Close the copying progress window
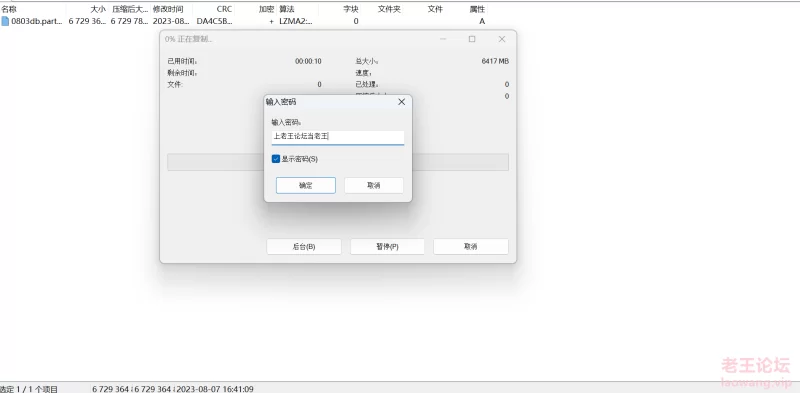800x393 pixels. point(502,39)
